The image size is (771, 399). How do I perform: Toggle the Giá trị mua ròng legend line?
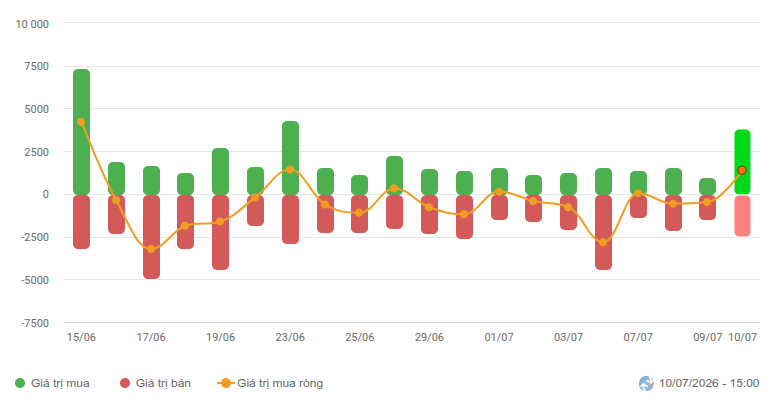[x=270, y=383]
